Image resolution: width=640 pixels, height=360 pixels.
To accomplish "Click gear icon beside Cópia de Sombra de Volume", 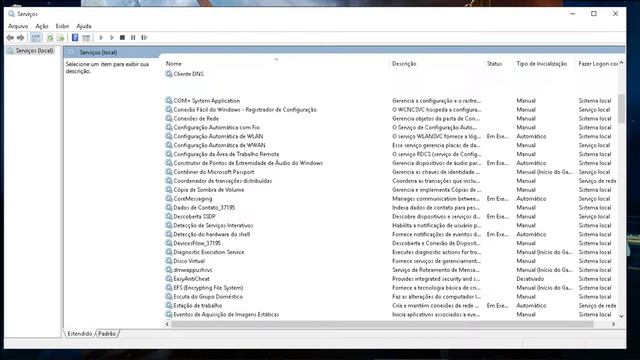I will [169, 189].
